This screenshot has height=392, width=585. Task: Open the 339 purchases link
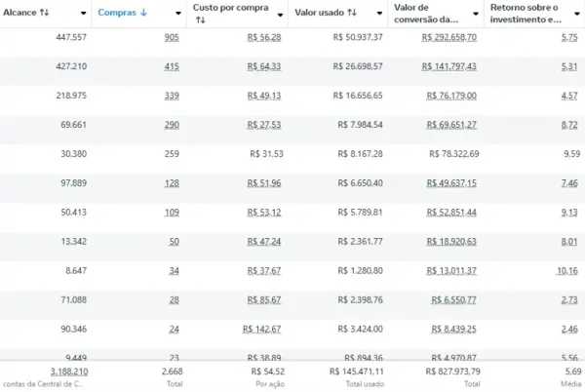pos(172,96)
